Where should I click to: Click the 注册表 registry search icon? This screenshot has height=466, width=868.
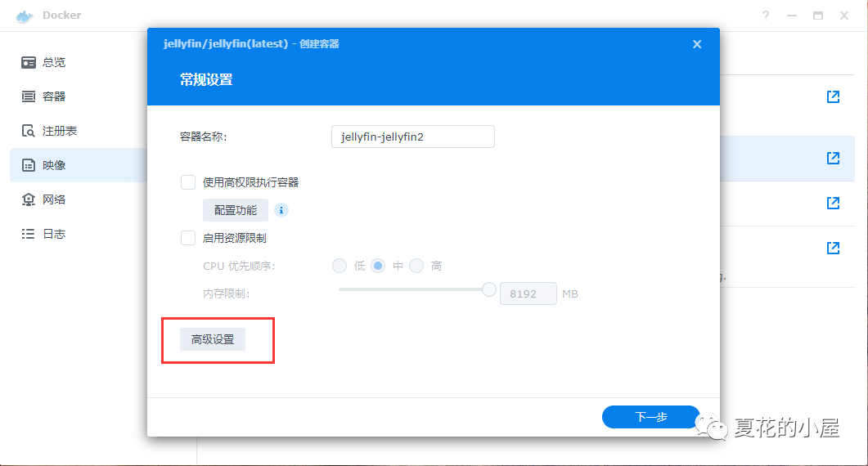tap(29, 131)
